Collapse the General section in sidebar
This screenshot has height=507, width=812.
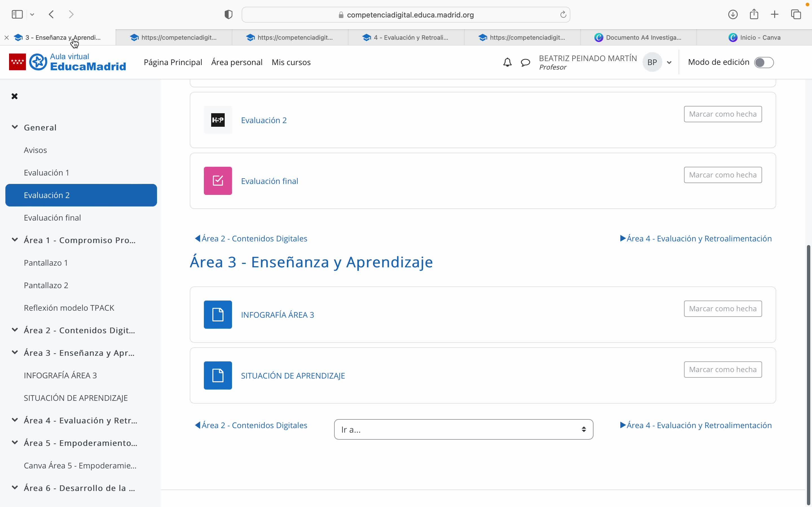pos(15,127)
